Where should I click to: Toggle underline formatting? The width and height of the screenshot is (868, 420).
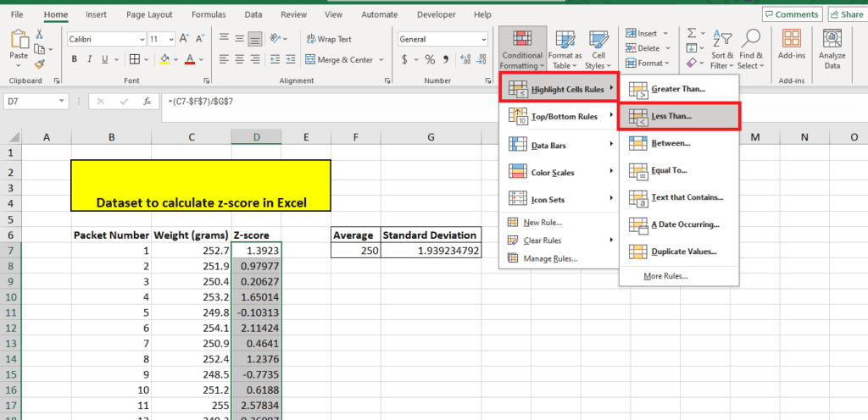point(103,59)
